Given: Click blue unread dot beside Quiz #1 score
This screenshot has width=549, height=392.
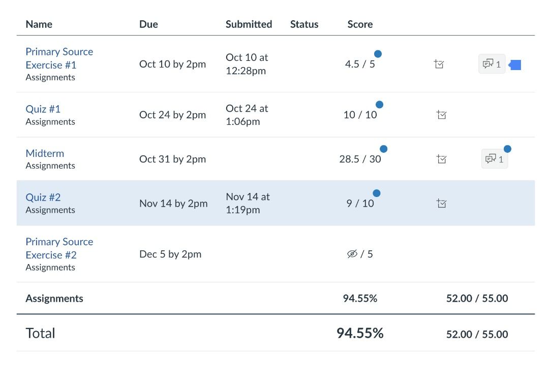Looking at the screenshot, I should click(x=379, y=105).
